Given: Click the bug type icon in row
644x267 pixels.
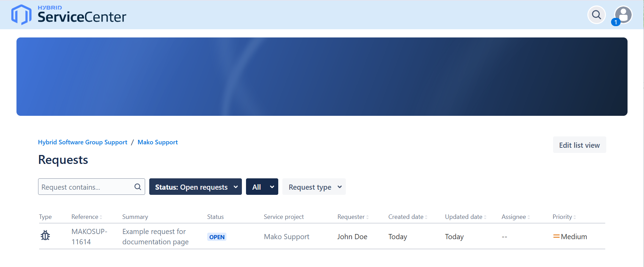Looking at the screenshot, I should coord(45,236).
